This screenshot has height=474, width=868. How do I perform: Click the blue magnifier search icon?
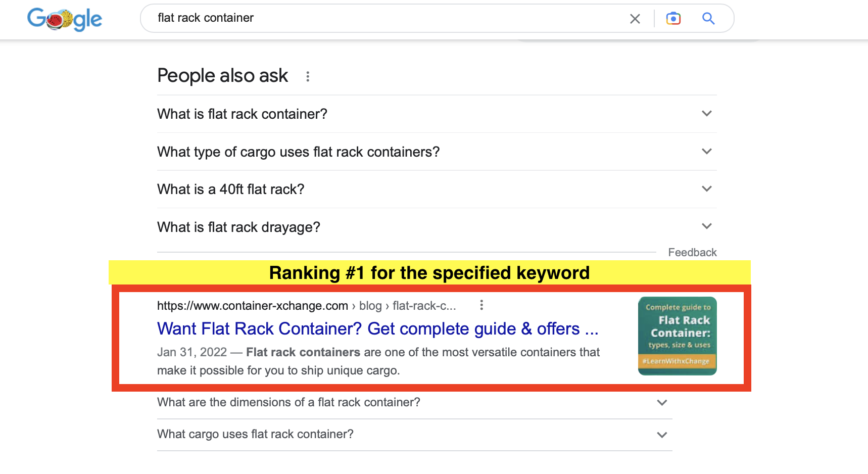point(708,19)
